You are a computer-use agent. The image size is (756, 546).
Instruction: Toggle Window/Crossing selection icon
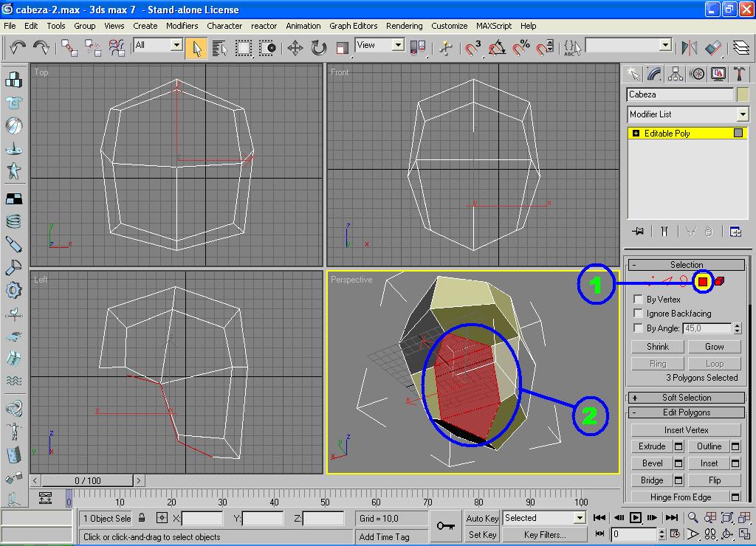[267, 48]
